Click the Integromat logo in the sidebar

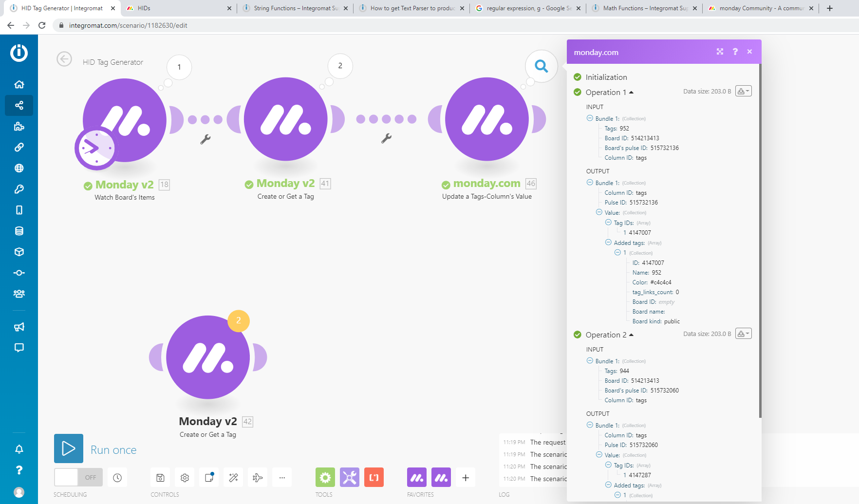pyautogui.click(x=19, y=53)
